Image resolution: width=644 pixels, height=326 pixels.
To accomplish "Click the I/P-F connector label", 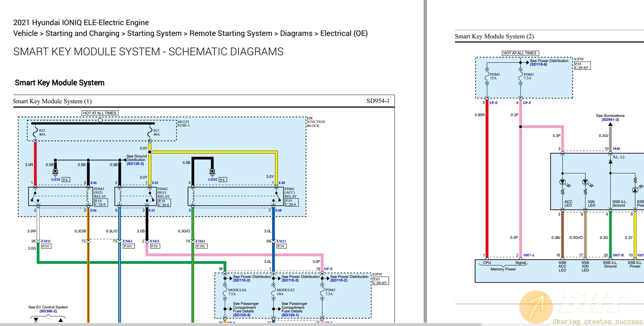I will (527, 103).
